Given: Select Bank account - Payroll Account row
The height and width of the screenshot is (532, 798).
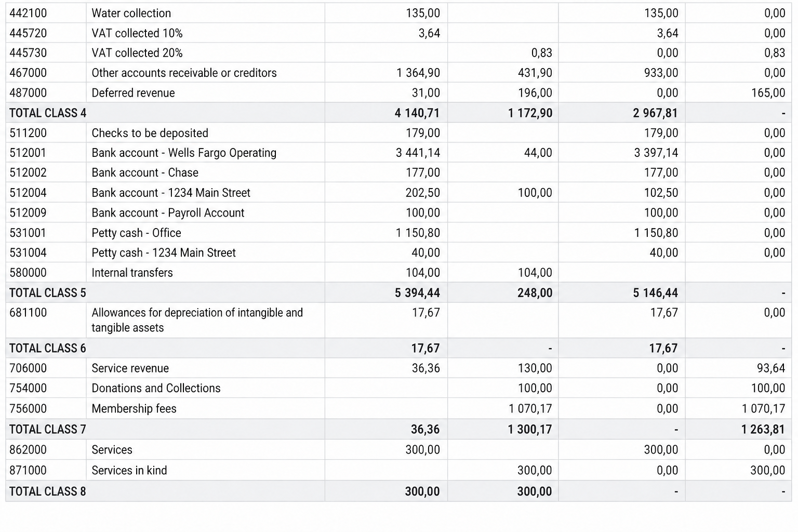Looking at the screenshot, I should pos(398,212).
